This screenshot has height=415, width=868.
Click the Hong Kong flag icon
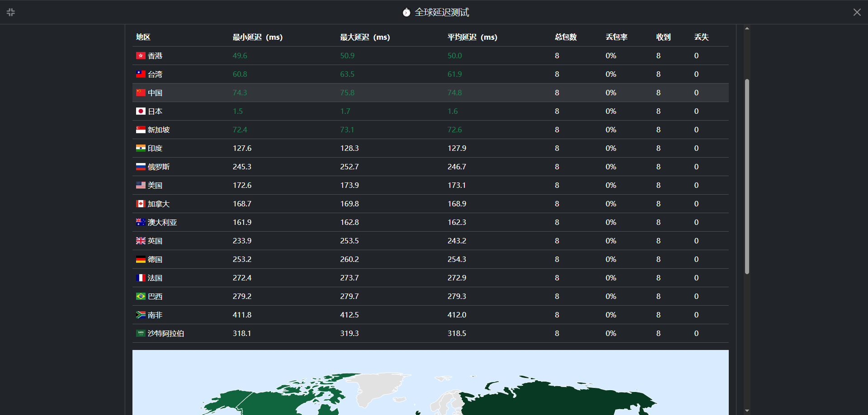pos(141,56)
